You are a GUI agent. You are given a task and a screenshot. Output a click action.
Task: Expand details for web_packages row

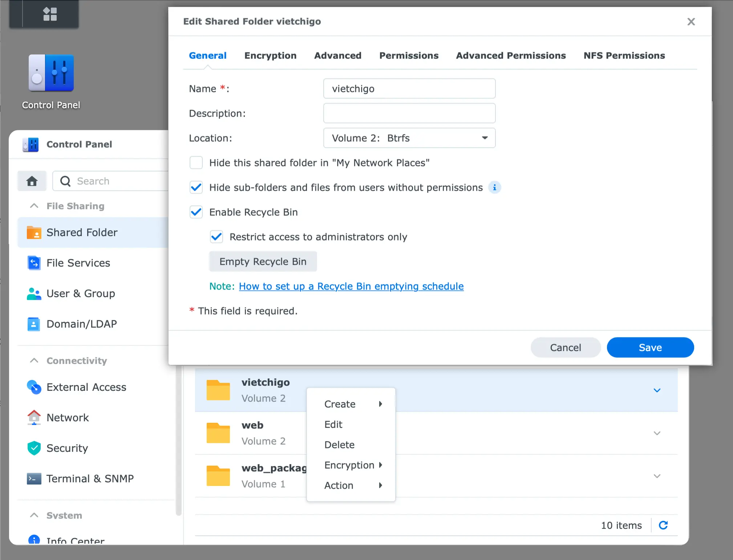click(x=657, y=476)
